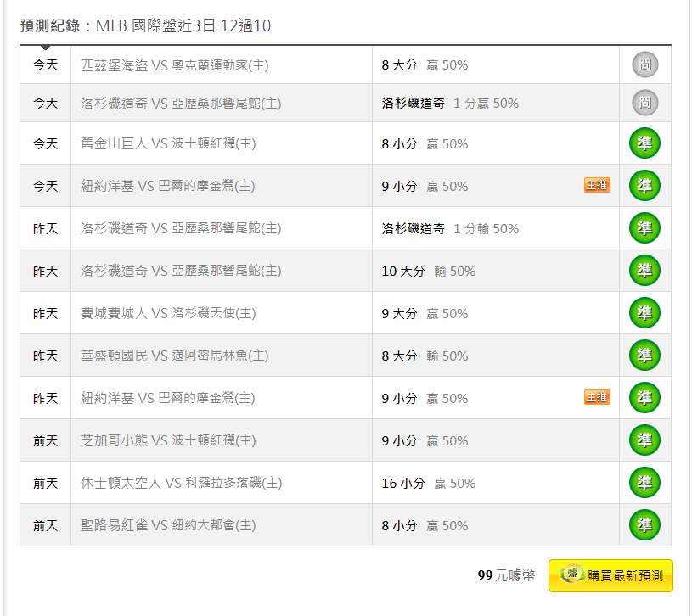The width and height of the screenshot is (692, 616).
Task: Select 洛杉磯道奇 match text in 10 大分 row
Action: click(181, 271)
